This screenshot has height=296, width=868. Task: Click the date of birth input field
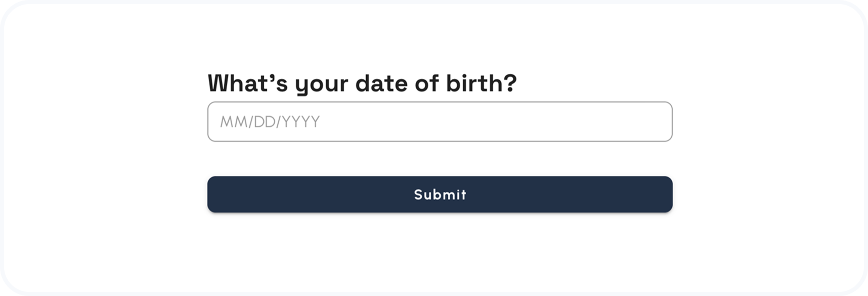(440, 122)
